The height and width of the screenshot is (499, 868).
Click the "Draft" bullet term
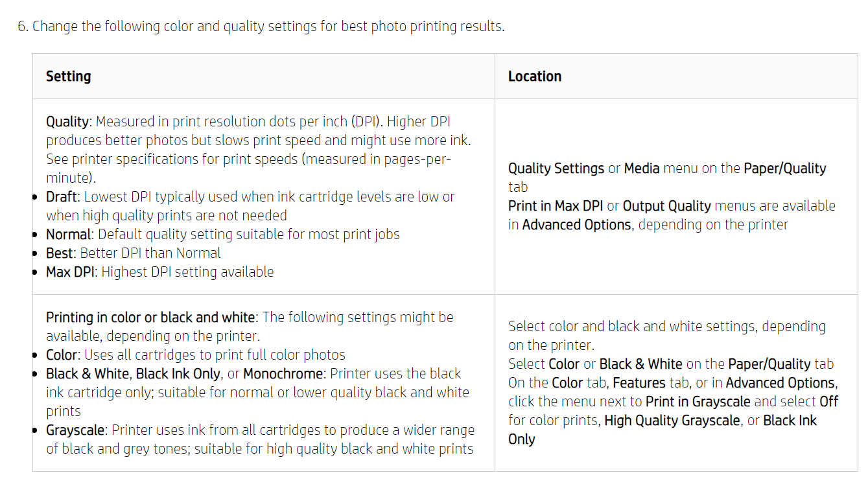click(62, 197)
